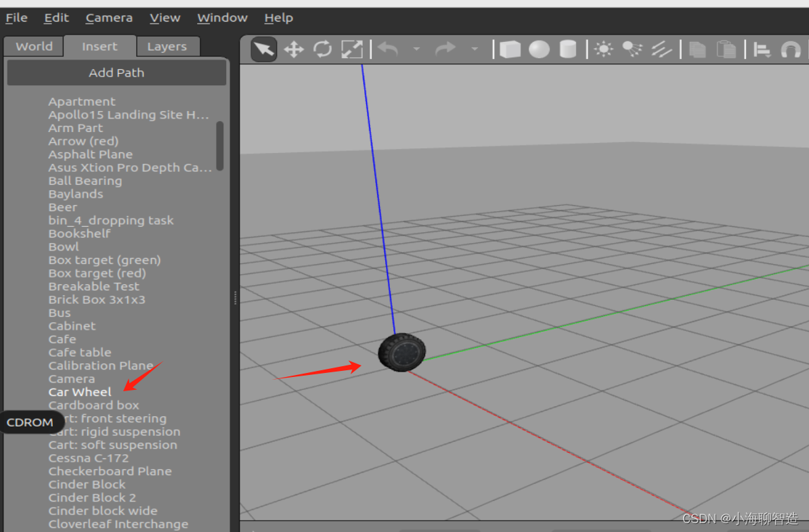Open the undo history dropdown arrow

pos(416,49)
